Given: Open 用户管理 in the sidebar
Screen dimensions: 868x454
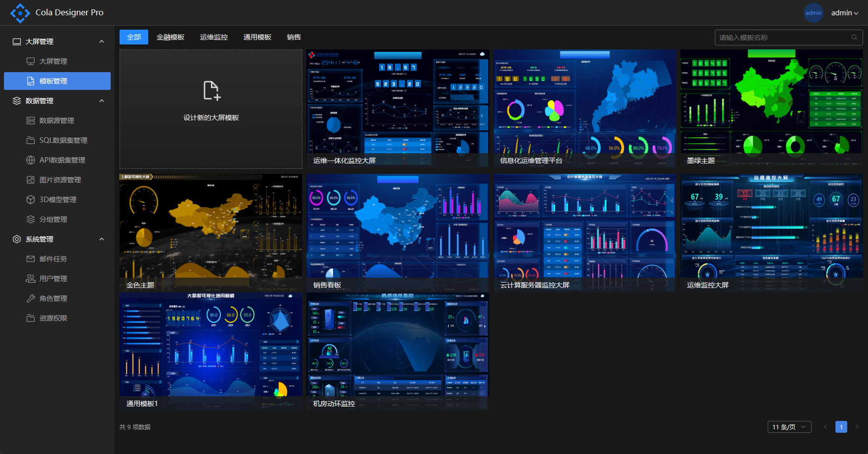Looking at the screenshot, I should click(53, 279).
